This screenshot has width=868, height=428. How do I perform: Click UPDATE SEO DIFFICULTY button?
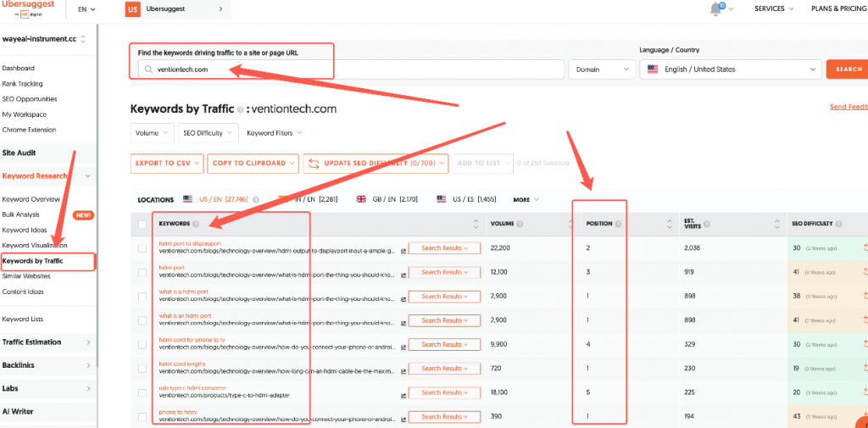pos(377,164)
